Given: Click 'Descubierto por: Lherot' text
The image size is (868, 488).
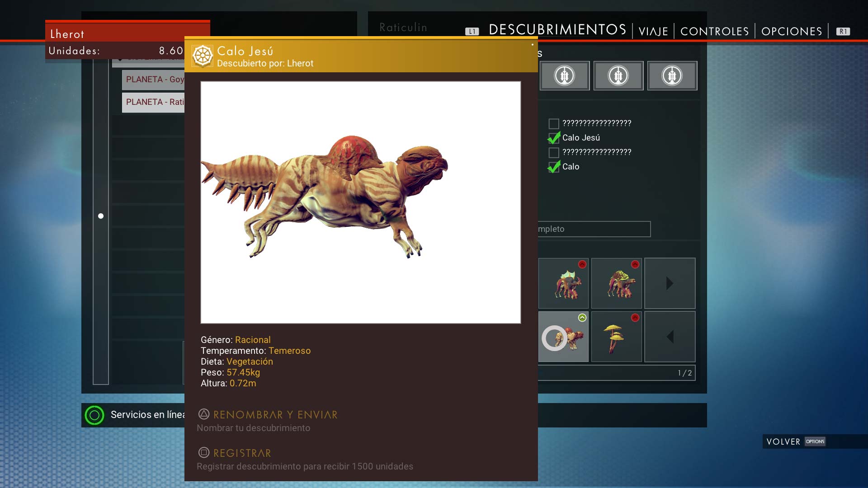Looking at the screenshot, I should [x=265, y=63].
